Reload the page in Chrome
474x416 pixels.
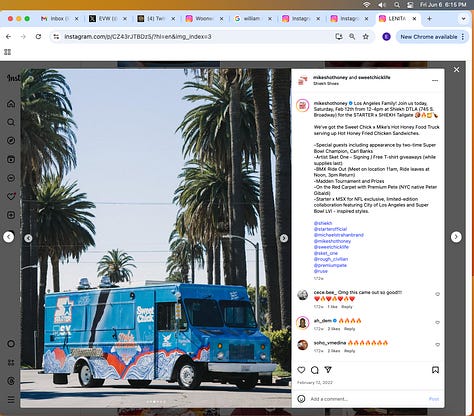[38, 37]
